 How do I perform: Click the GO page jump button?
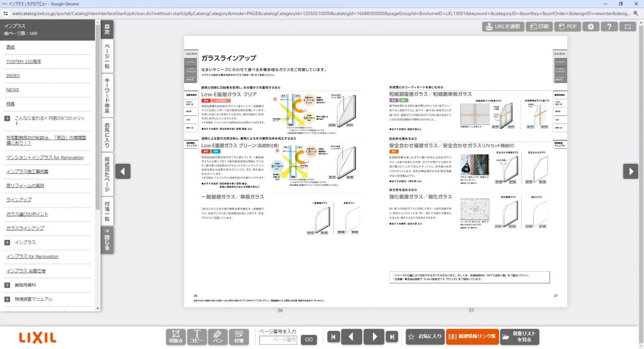[x=309, y=340]
